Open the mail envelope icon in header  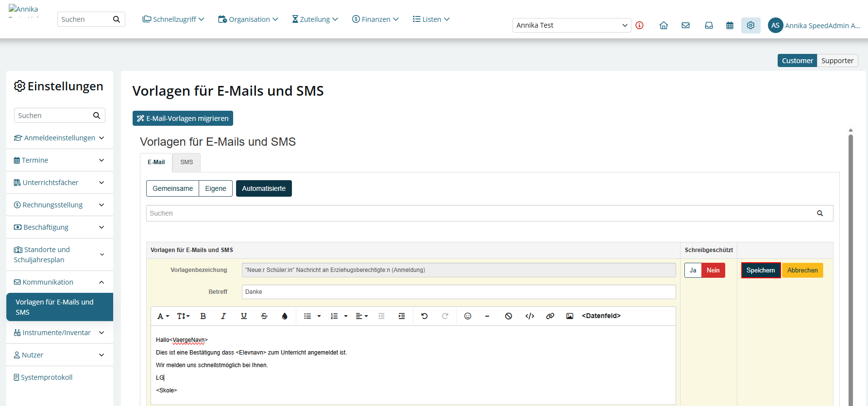685,25
